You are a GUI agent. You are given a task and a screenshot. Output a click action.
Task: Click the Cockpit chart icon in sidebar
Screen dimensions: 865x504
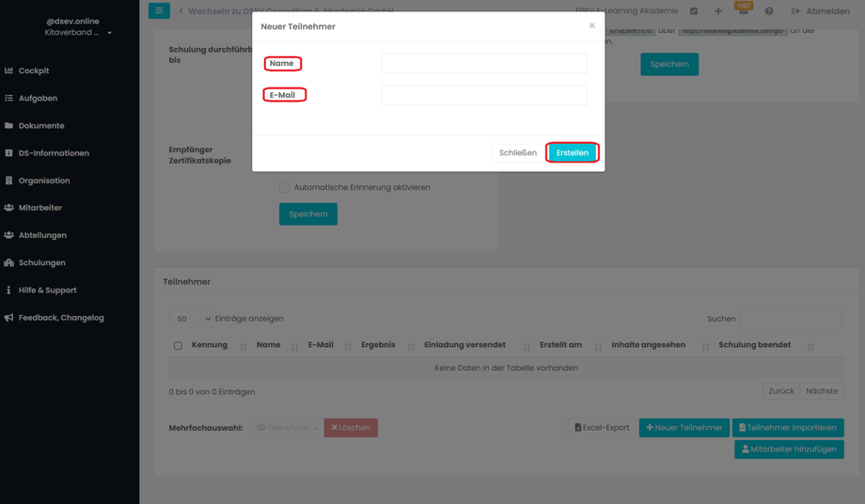[9, 71]
